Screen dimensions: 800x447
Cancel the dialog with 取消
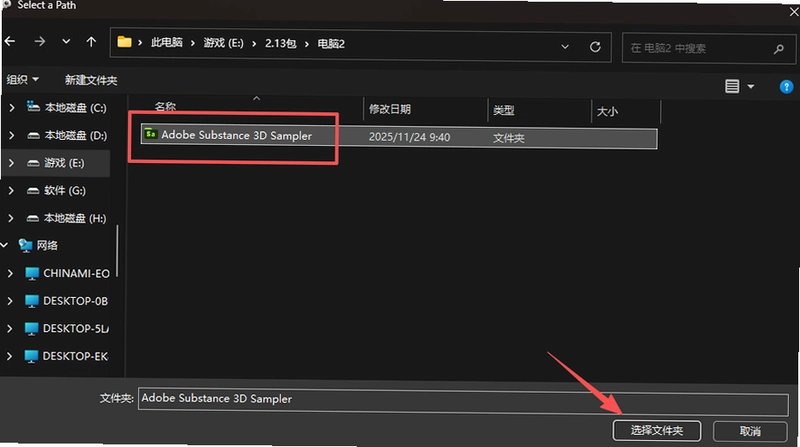point(750,431)
